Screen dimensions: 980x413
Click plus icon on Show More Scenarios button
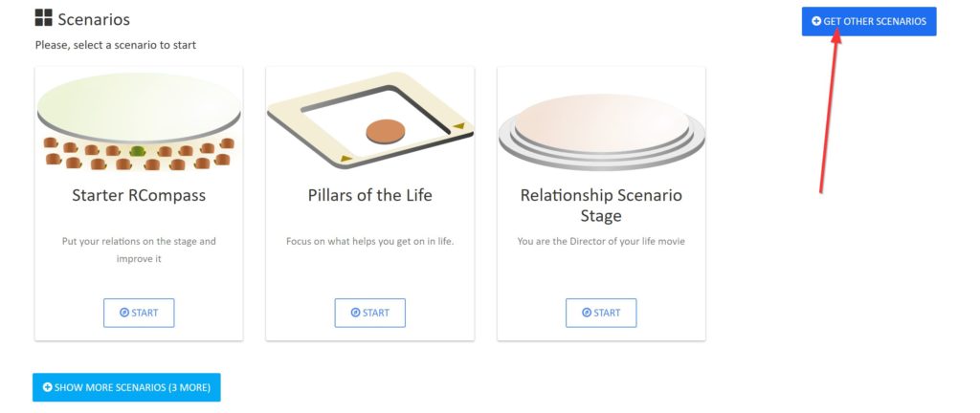(x=48, y=387)
